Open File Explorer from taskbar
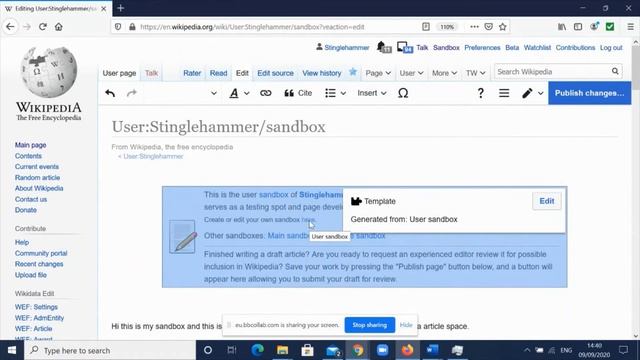 point(282,350)
